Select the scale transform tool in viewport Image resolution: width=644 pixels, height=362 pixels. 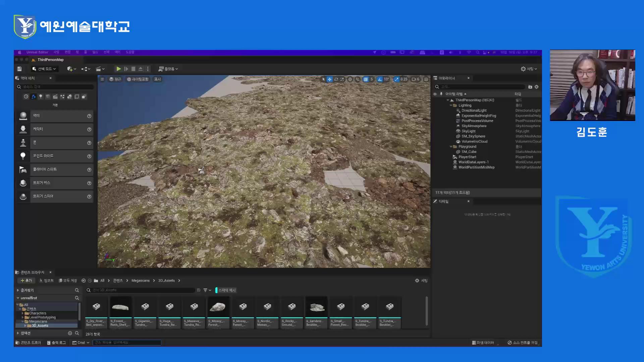[x=342, y=79]
